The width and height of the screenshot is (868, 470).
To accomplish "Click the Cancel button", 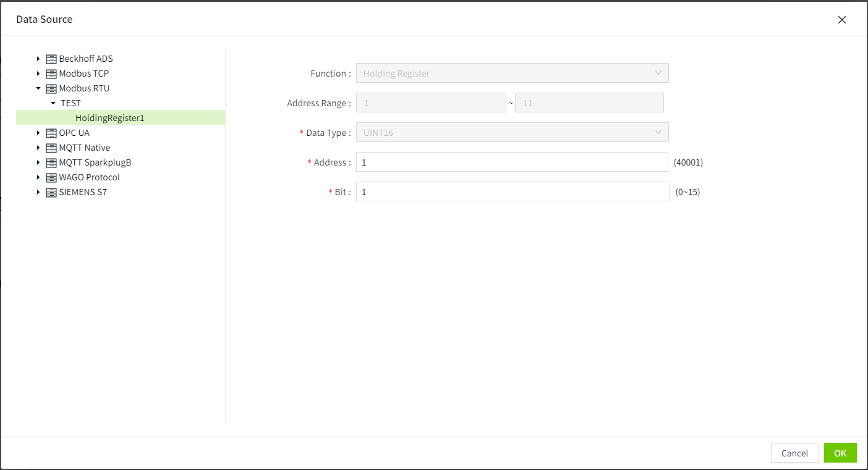I will pos(794,453).
